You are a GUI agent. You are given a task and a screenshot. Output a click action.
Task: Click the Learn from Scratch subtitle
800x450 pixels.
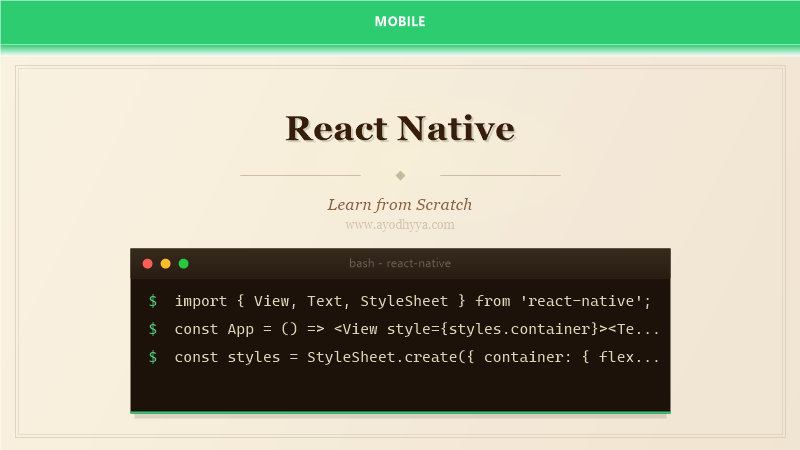click(400, 205)
